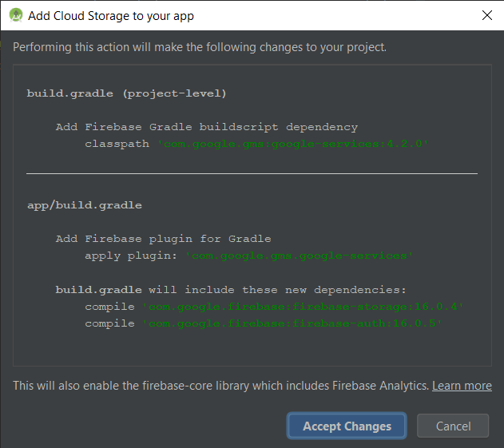Click 'Add Firebase Gradle buildscript dependency' line
Image resolution: width=504 pixels, height=448 pixels.
pyautogui.click(x=207, y=127)
